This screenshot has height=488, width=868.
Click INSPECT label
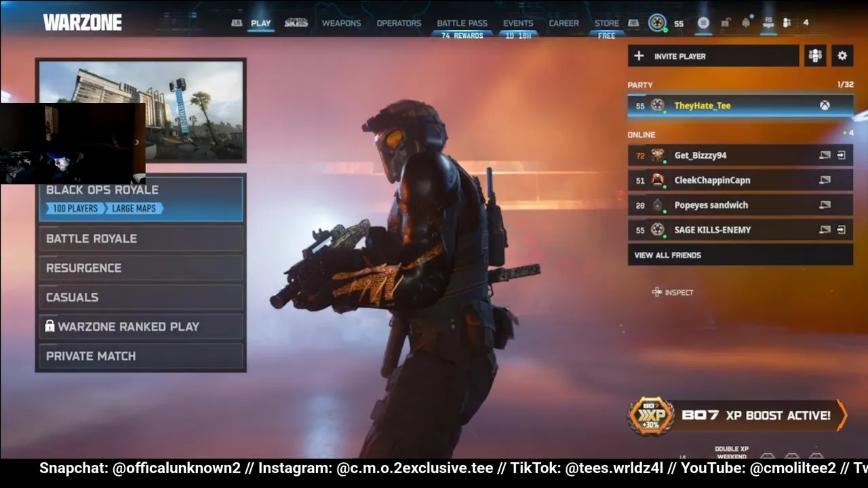[x=679, y=293]
